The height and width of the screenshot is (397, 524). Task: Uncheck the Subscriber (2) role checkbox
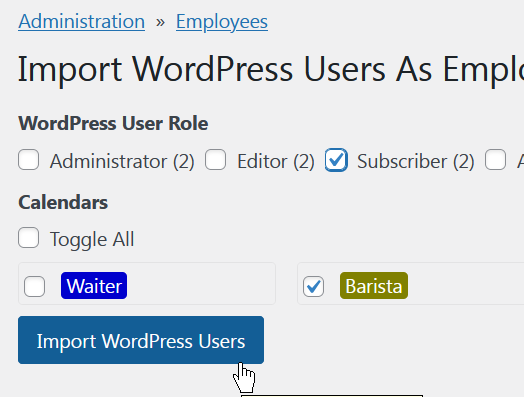pos(336,160)
